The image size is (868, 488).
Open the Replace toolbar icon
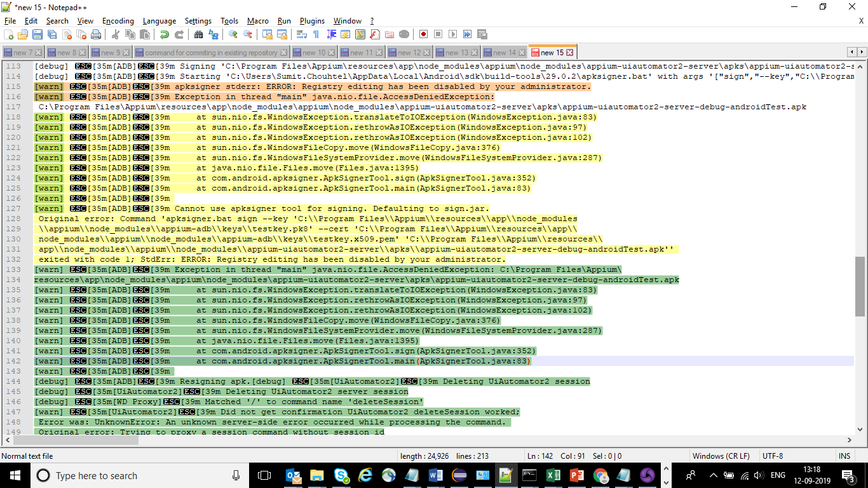[x=214, y=34]
